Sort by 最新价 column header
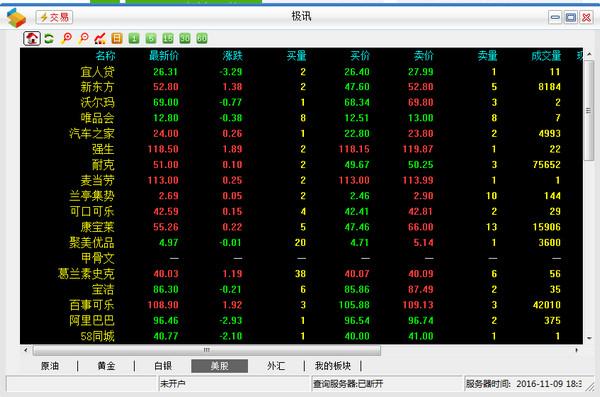The height and width of the screenshot is (397, 600). click(x=164, y=56)
